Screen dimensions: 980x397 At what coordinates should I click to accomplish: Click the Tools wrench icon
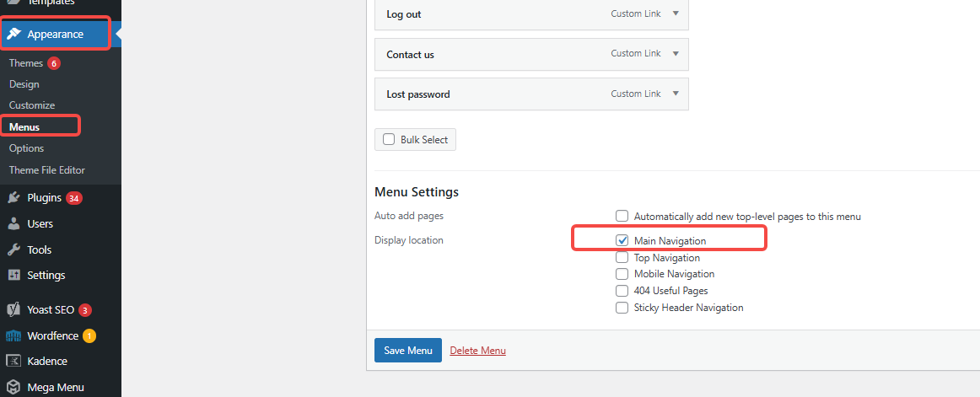13,249
